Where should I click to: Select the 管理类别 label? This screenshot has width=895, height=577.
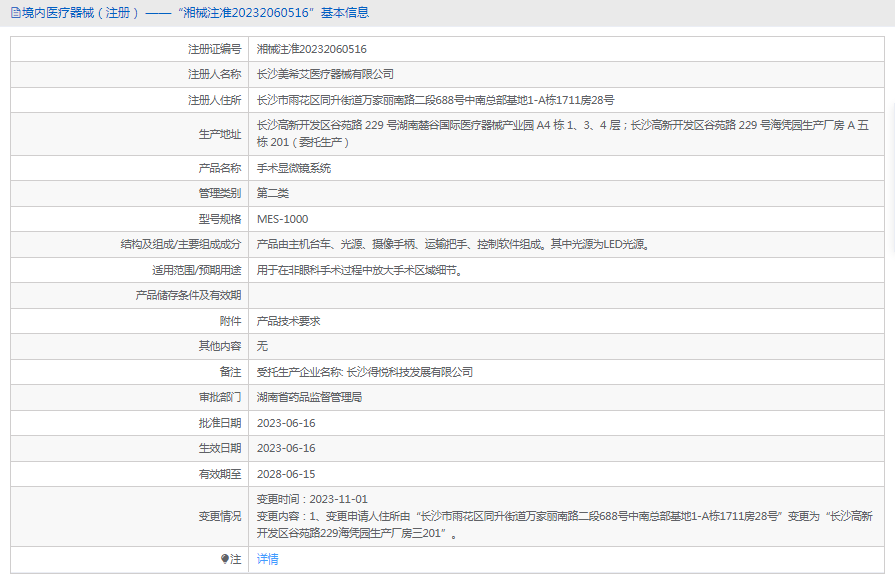[x=220, y=193]
